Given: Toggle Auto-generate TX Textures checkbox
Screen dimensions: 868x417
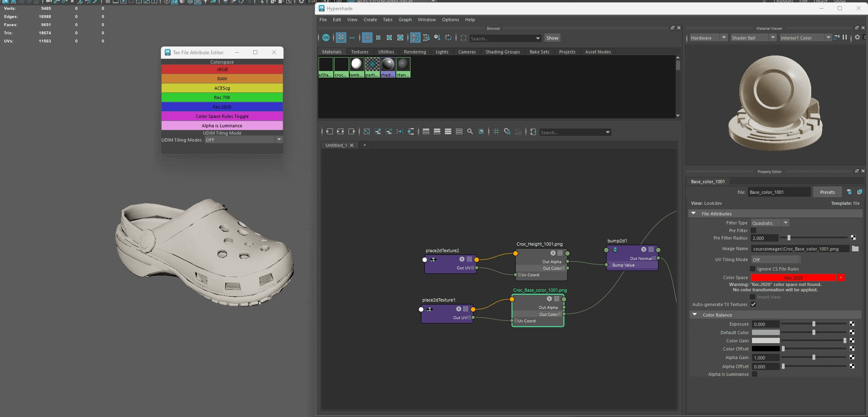Looking at the screenshot, I should tap(754, 304).
